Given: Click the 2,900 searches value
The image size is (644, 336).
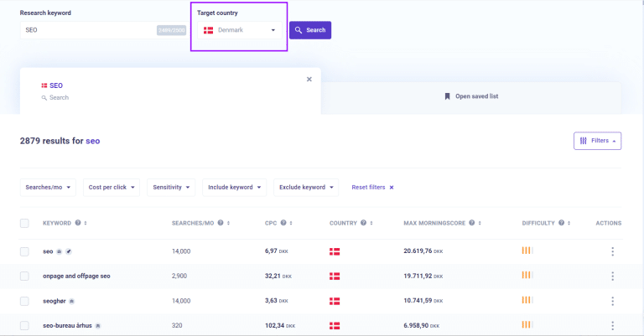Looking at the screenshot, I should pos(179,277).
